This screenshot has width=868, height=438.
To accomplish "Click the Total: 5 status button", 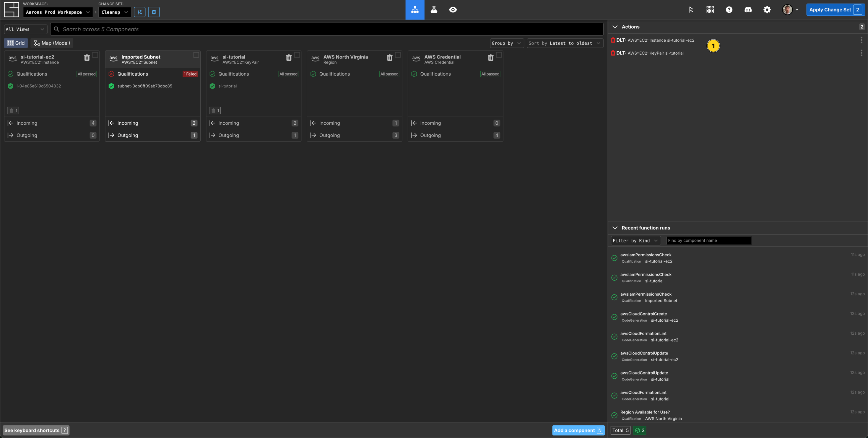I will pos(620,431).
